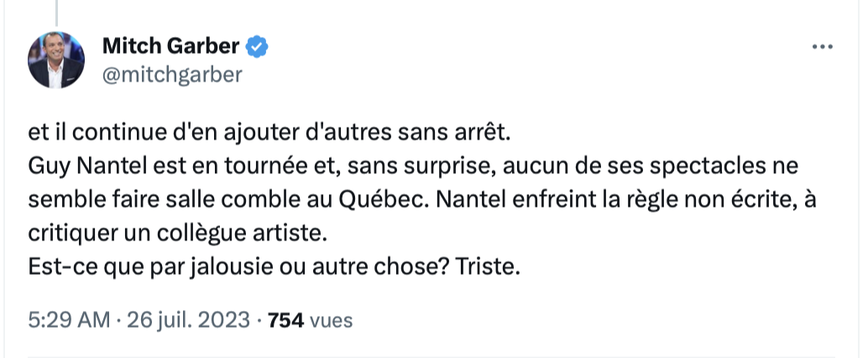Click the "vues" label
Image resolution: width=868 pixels, height=358 pixels.
331,320
